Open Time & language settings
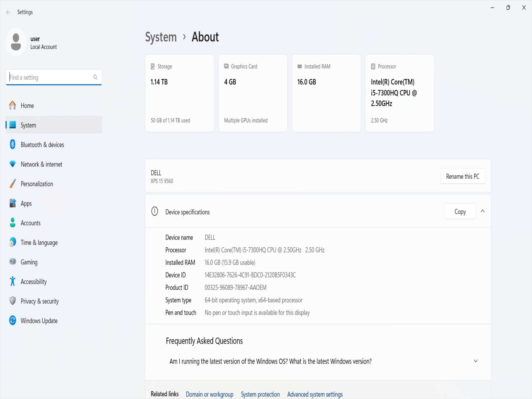Image resolution: width=532 pixels, height=399 pixels. point(54,242)
